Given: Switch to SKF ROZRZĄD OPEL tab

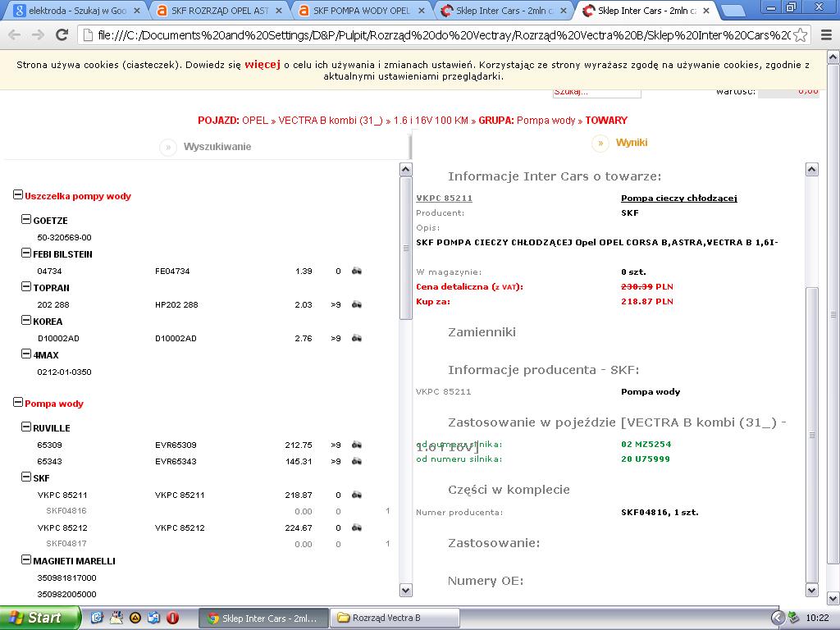Looking at the screenshot, I should click(218, 10).
